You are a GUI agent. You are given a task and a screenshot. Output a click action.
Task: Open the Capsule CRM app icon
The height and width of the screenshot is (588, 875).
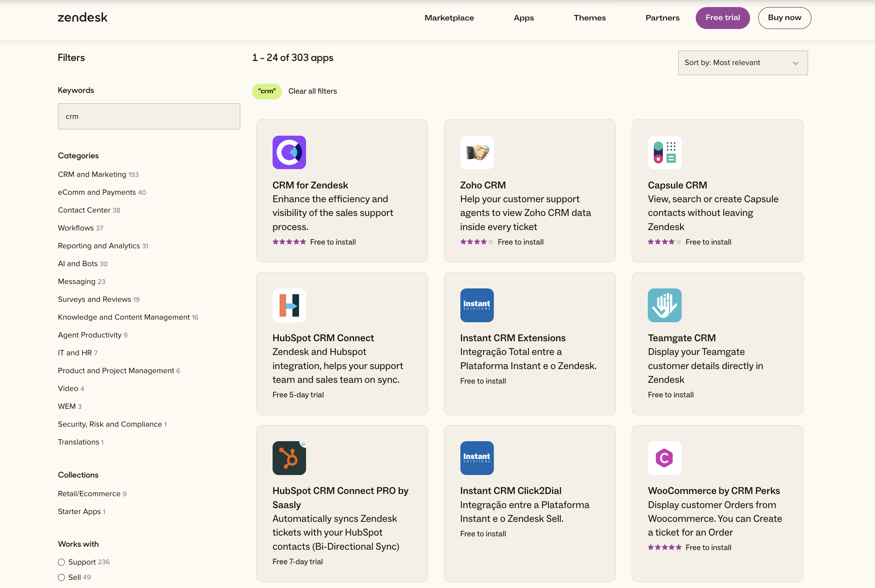pyautogui.click(x=665, y=152)
